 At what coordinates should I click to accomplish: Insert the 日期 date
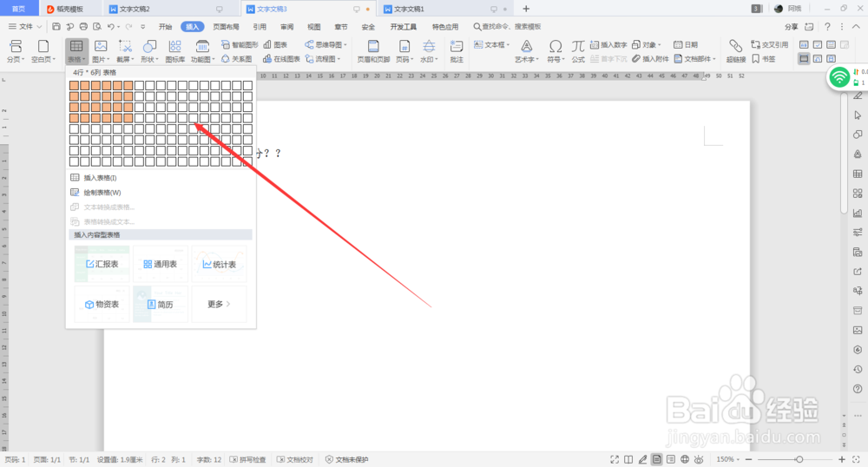click(x=686, y=45)
